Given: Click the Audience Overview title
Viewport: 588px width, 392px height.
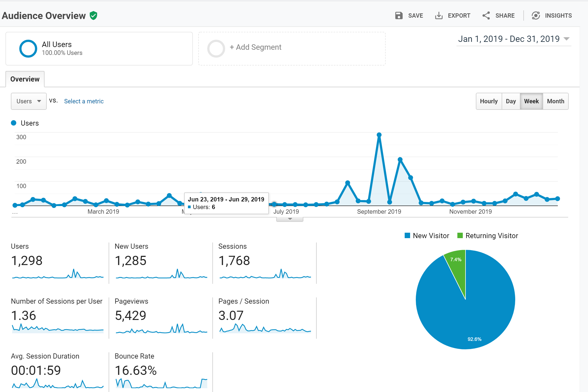Looking at the screenshot, I should pyautogui.click(x=44, y=15).
